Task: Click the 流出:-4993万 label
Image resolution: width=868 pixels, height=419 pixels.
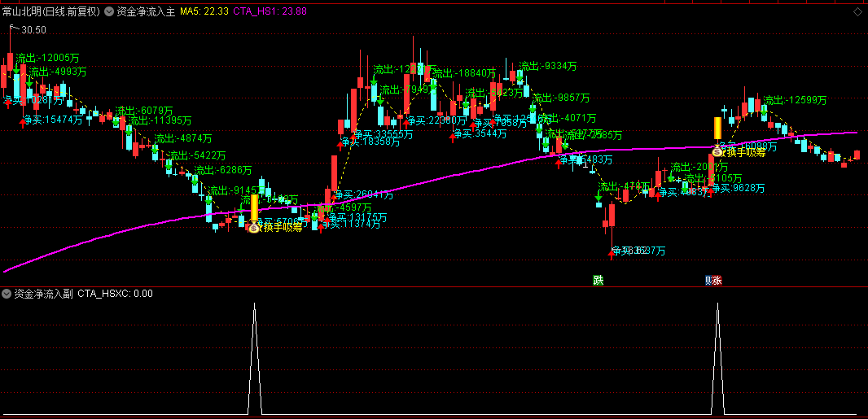Action: (58, 72)
